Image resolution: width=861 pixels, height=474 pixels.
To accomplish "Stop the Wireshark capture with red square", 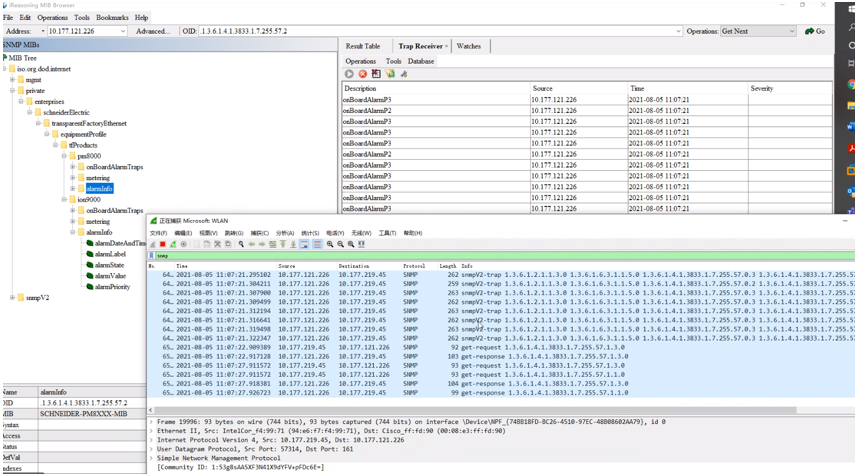I will pyautogui.click(x=163, y=244).
